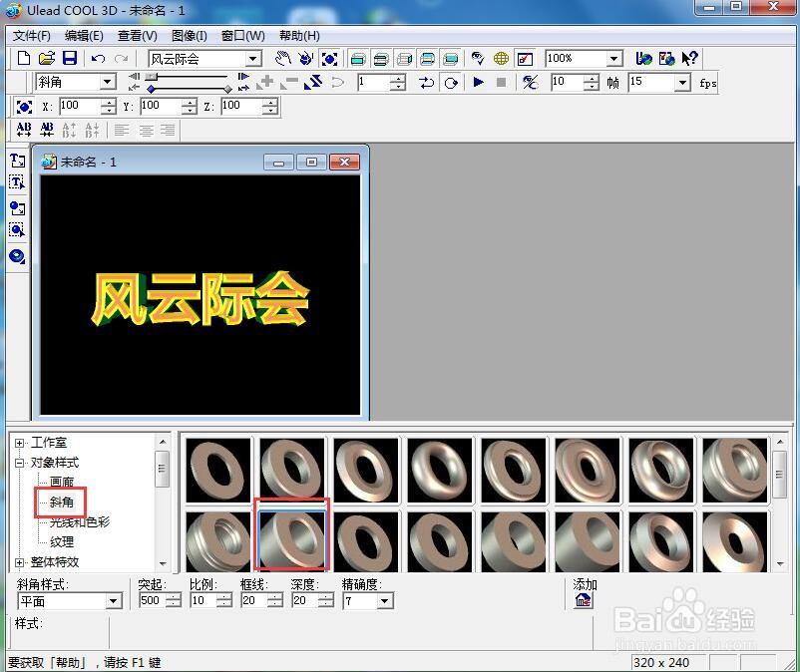Viewport: 800px width, 672px height.
Task: Toggle loop mode button
Action: [x=451, y=82]
